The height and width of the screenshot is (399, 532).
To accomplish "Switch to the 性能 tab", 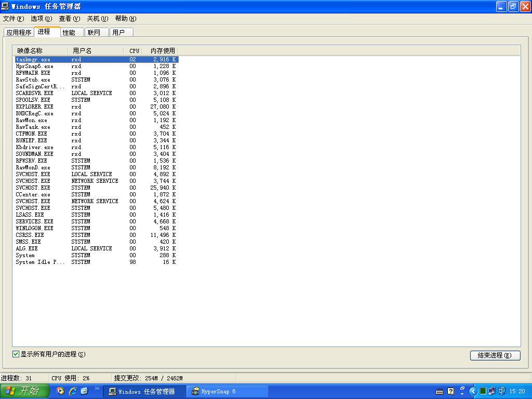I will [72, 32].
